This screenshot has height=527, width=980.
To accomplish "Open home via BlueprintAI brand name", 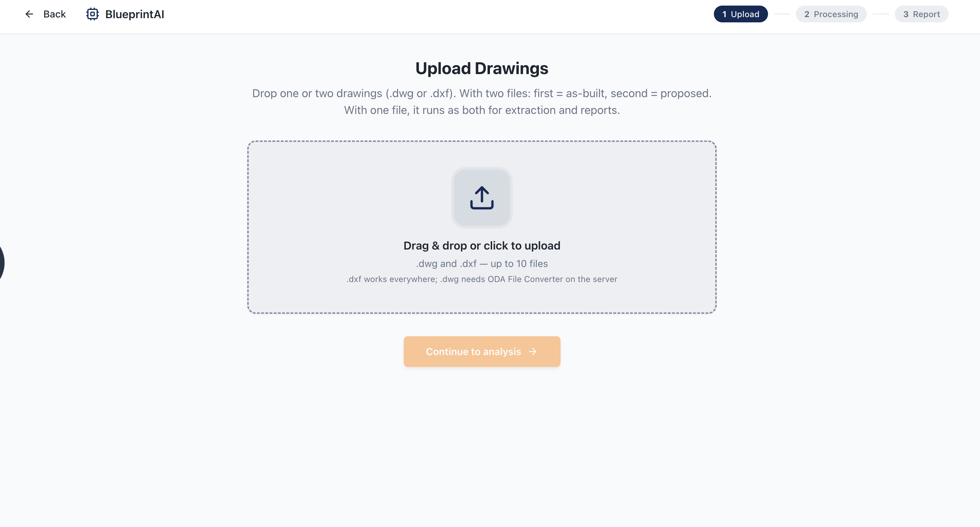I will pyautogui.click(x=135, y=14).
